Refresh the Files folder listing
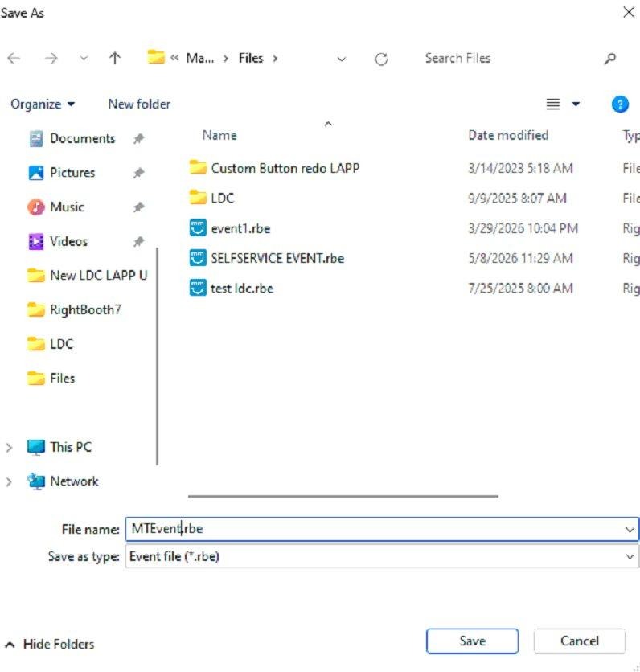This screenshot has height=672, width=640. (381, 59)
